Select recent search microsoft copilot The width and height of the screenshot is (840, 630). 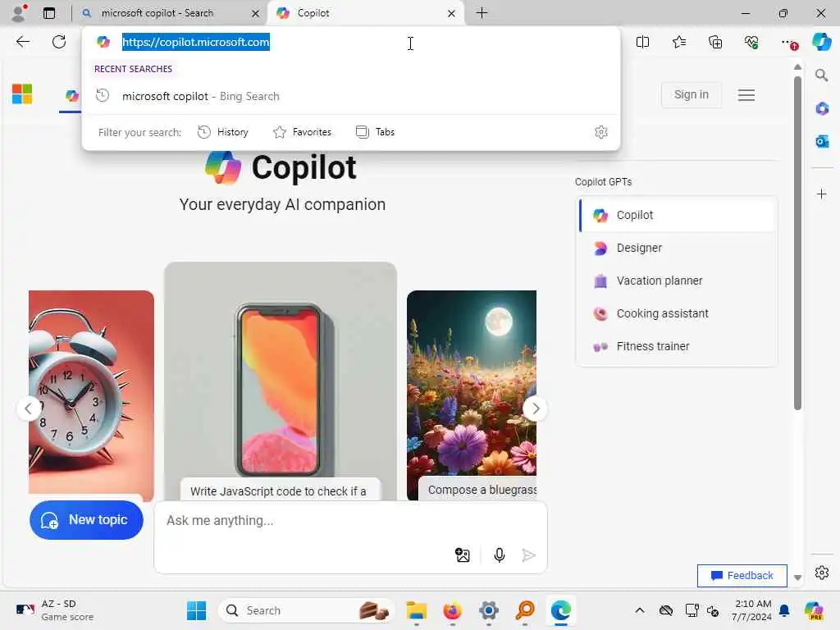tap(351, 96)
